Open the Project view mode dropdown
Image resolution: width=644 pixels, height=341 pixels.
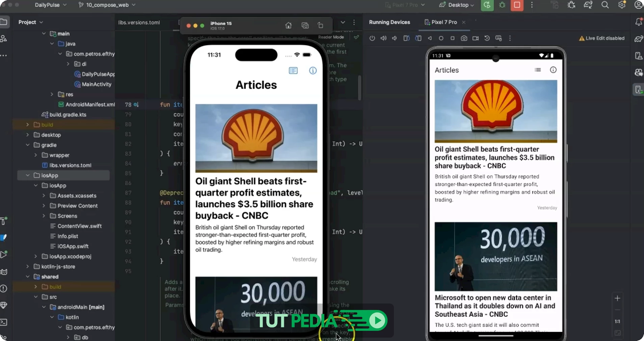click(x=31, y=22)
